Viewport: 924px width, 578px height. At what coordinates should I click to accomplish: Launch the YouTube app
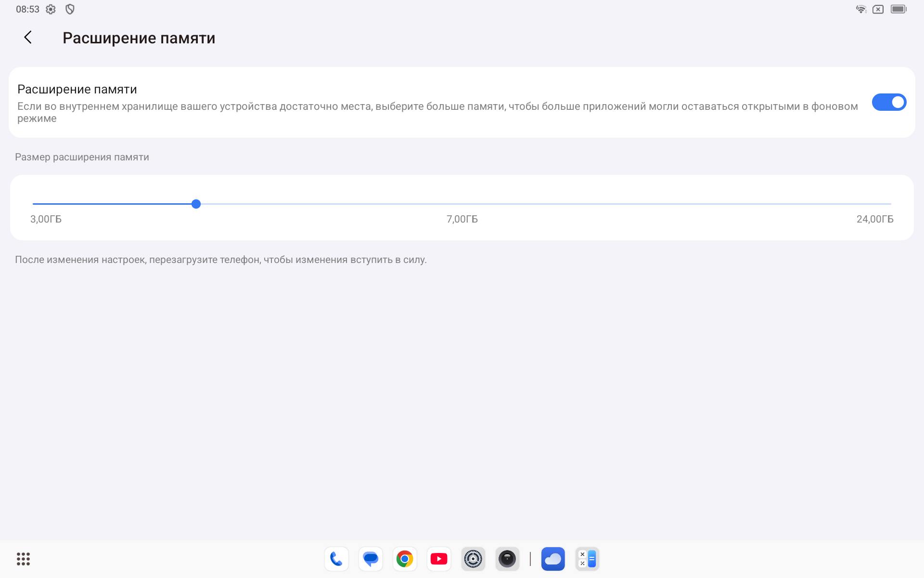tap(439, 559)
